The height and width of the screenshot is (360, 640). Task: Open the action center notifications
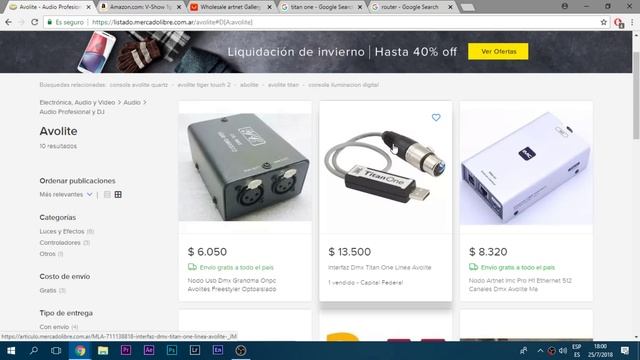coord(625,351)
